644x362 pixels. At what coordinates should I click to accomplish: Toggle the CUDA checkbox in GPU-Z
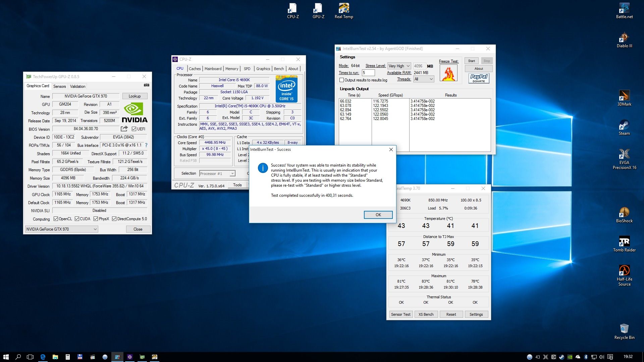coord(77,219)
